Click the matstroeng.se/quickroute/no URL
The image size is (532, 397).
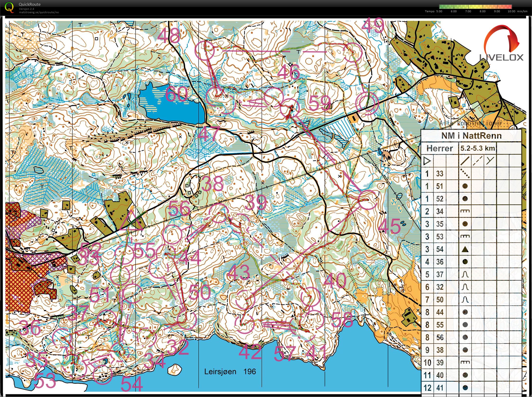point(39,12)
